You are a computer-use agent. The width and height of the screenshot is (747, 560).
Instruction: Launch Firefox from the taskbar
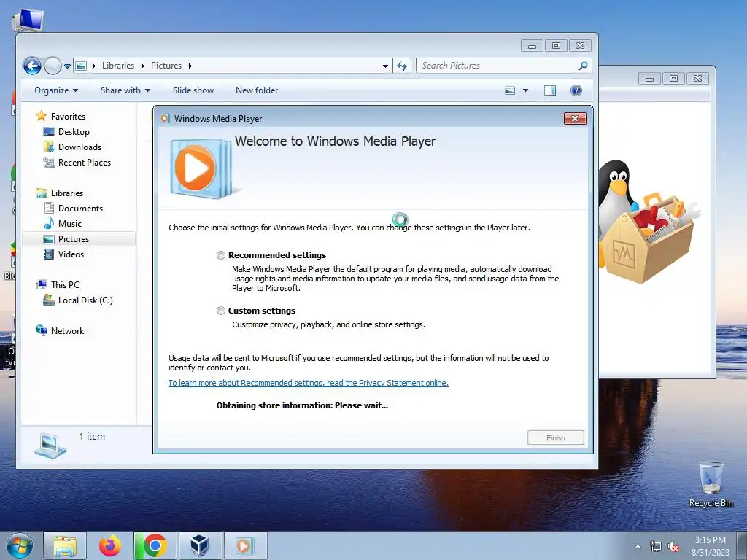(110, 545)
